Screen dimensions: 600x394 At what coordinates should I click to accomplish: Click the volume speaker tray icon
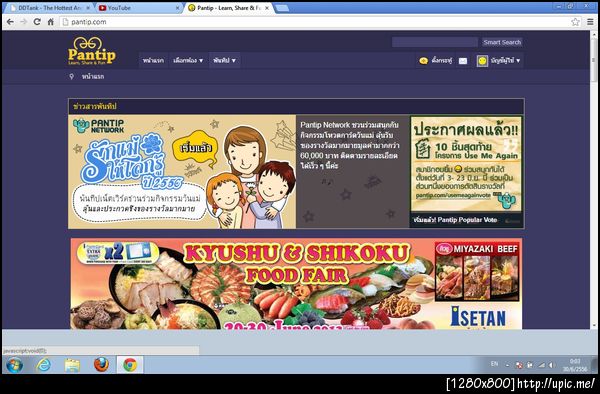click(x=552, y=365)
